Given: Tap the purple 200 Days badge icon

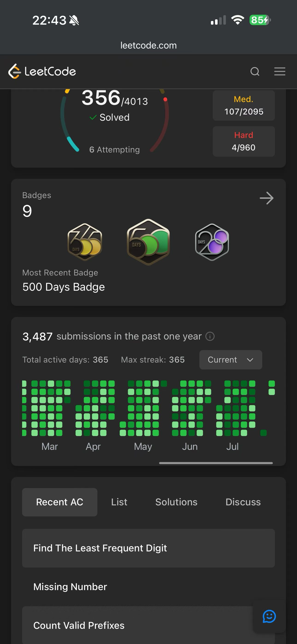Looking at the screenshot, I should (x=212, y=242).
